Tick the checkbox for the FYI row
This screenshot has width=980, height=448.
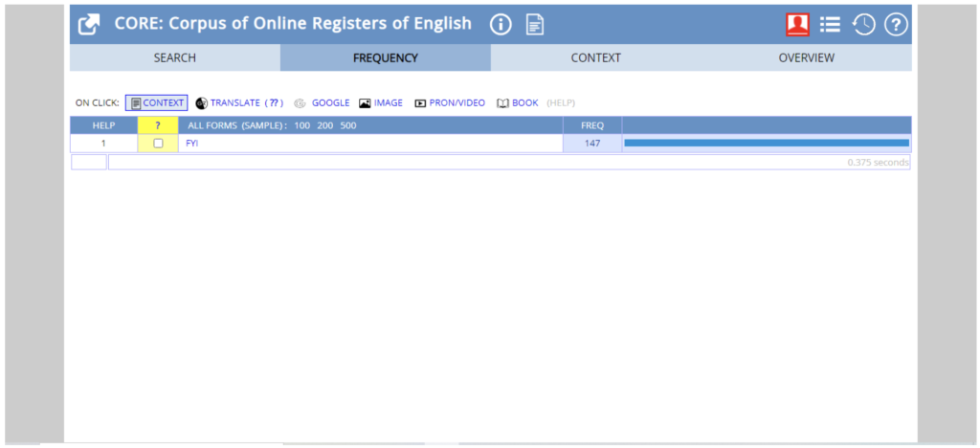pyautogui.click(x=158, y=143)
